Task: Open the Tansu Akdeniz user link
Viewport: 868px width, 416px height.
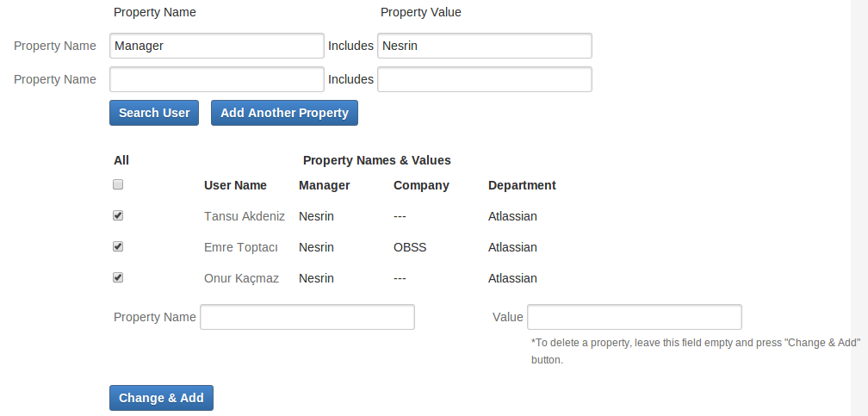Action: (x=245, y=216)
